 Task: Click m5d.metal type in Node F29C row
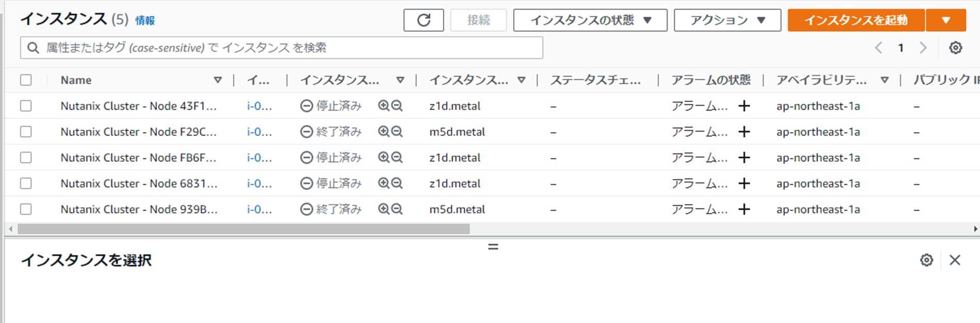pos(457,132)
